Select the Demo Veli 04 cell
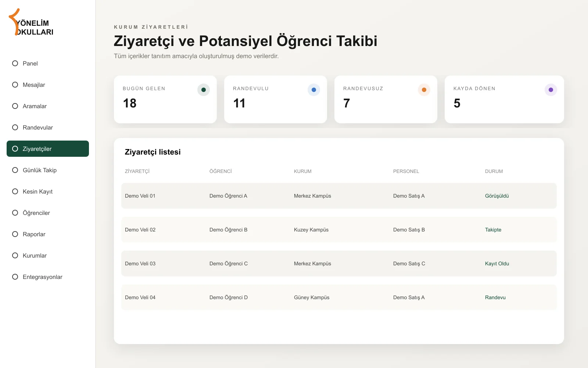Screen dimensions: 588x368 140,297
